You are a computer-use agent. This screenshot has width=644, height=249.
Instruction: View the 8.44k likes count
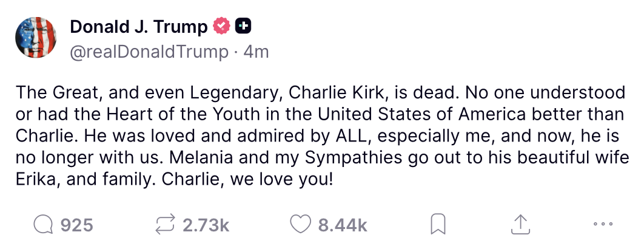coord(343,225)
